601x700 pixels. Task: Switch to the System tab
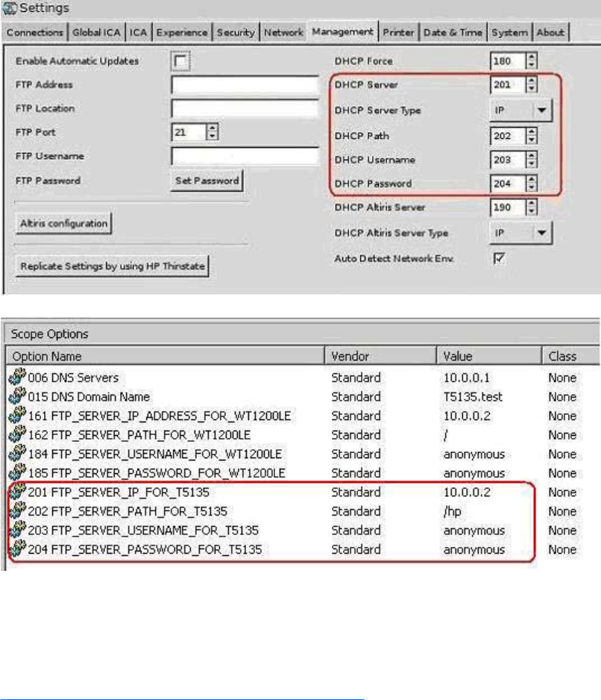coord(509,33)
